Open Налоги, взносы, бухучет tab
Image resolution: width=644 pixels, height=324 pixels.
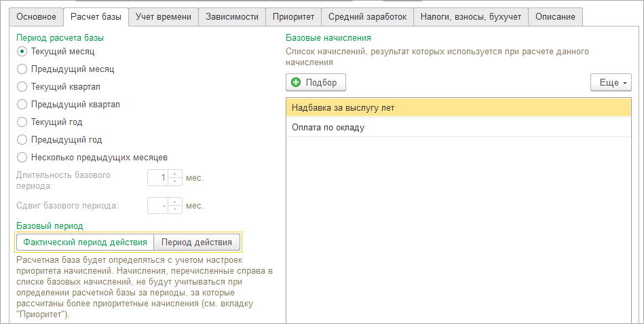470,16
